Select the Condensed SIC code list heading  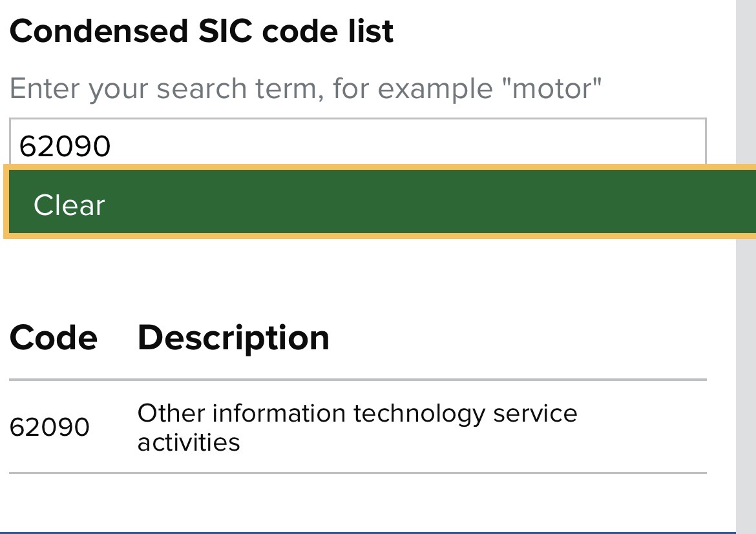[202, 32]
